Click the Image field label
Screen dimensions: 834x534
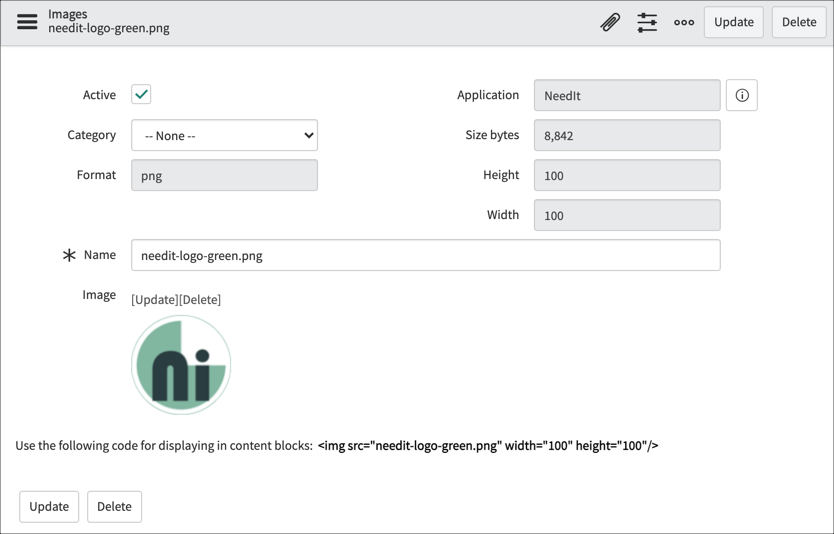coord(99,295)
